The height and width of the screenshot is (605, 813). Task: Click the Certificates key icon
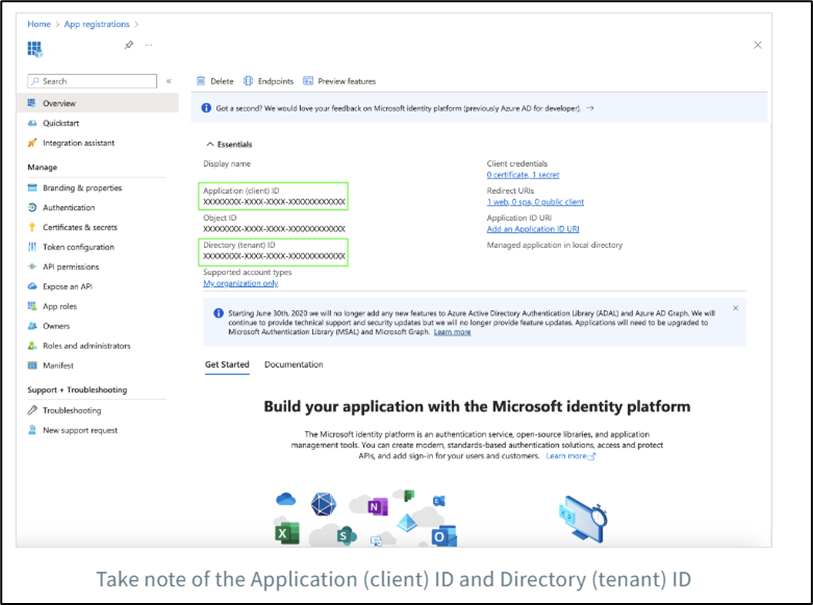click(x=32, y=227)
